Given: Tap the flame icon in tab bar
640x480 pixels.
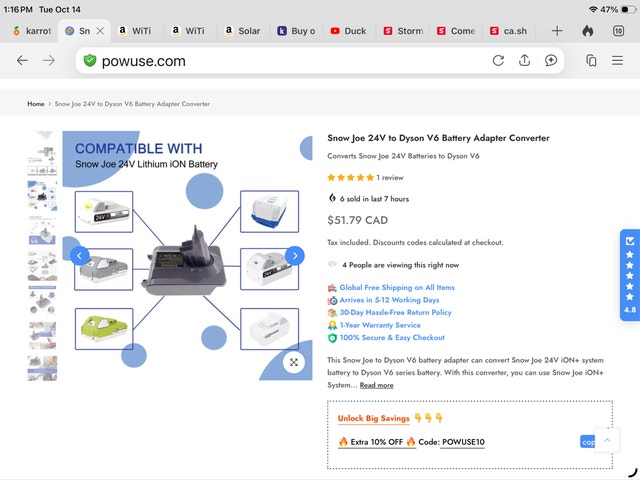Looking at the screenshot, I should coord(587,31).
